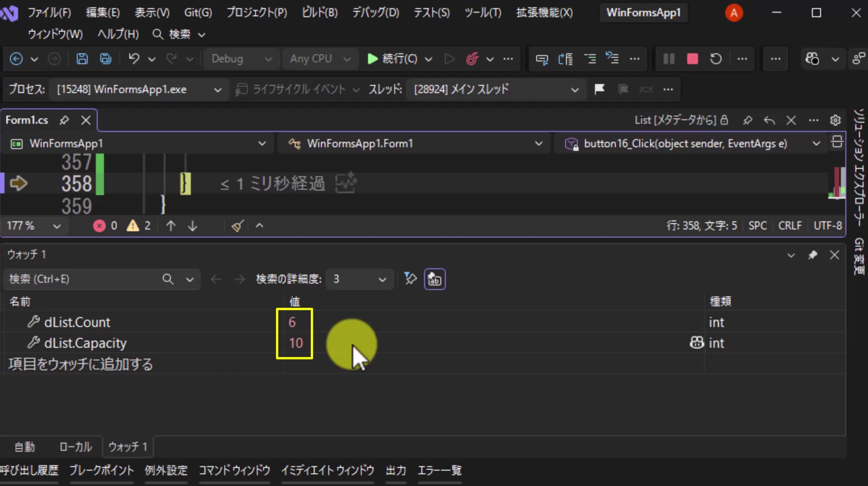This screenshot has height=486, width=868.
Task: Click the CRLF line ending indicator
Action: click(x=789, y=225)
